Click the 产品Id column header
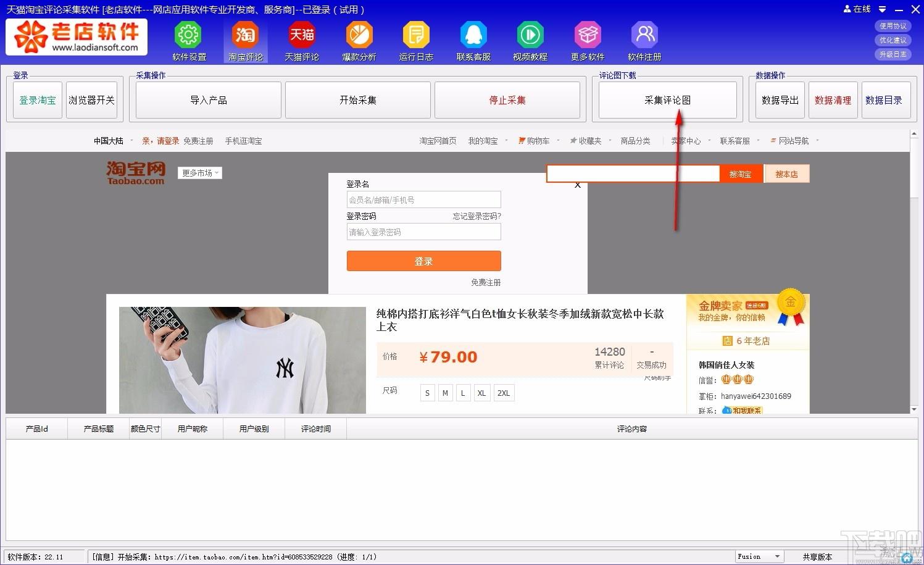This screenshot has width=924, height=565. [x=37, y=429]
